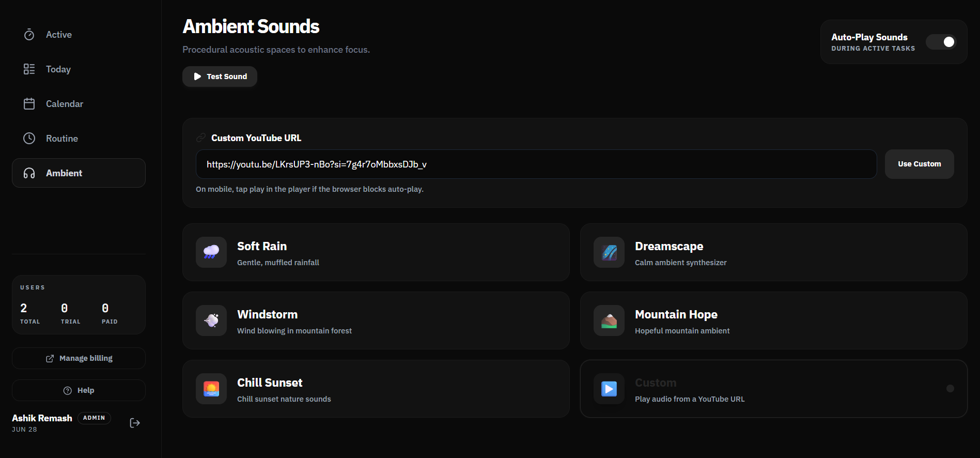Click the YouTube URL input field
980x458 pixels.
[x=536, y=164]
